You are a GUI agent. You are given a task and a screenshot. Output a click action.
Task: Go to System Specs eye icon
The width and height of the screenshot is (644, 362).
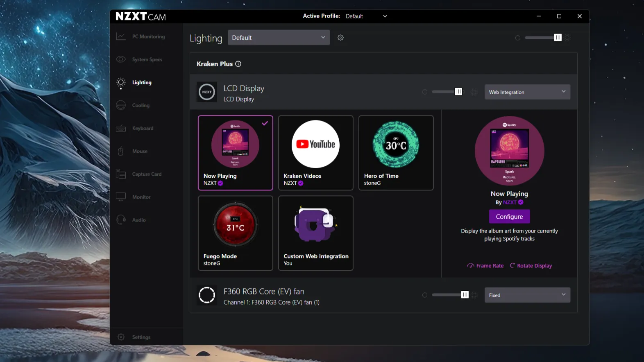pyautogui.click(x=121, y=59)
